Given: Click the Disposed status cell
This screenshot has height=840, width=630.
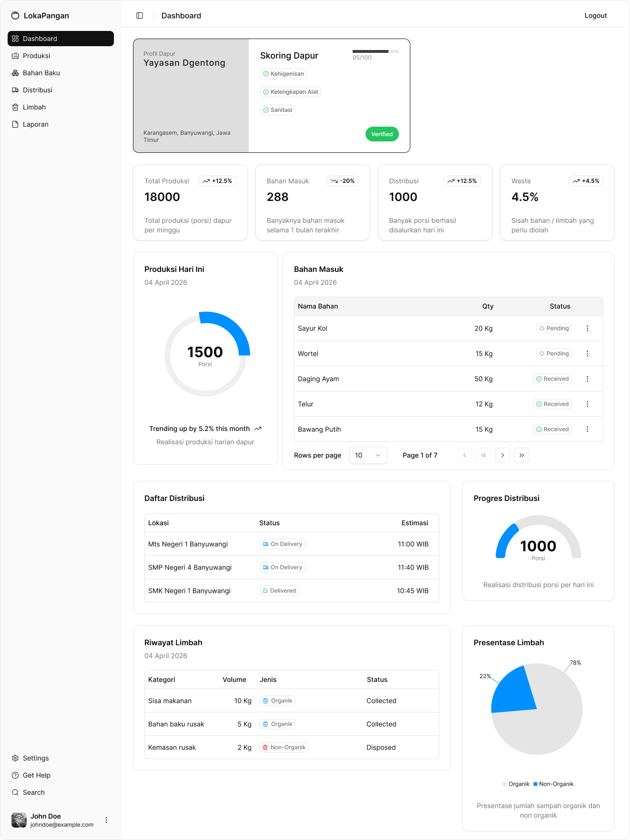Looking at the screenshot, I should 381,748.
